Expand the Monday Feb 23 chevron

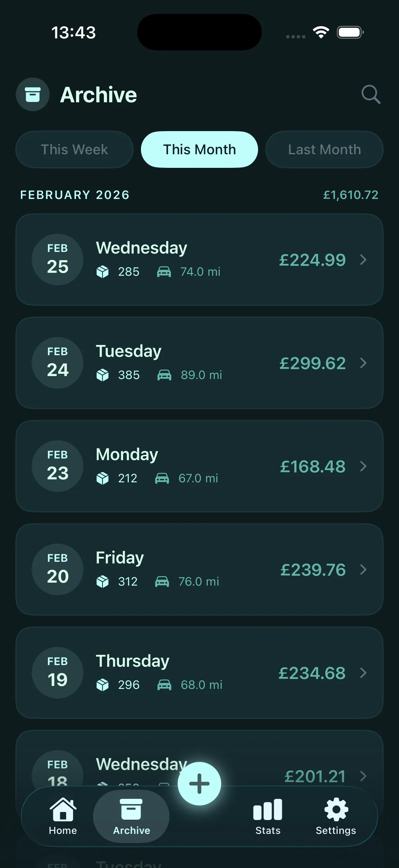pos(363,466)
